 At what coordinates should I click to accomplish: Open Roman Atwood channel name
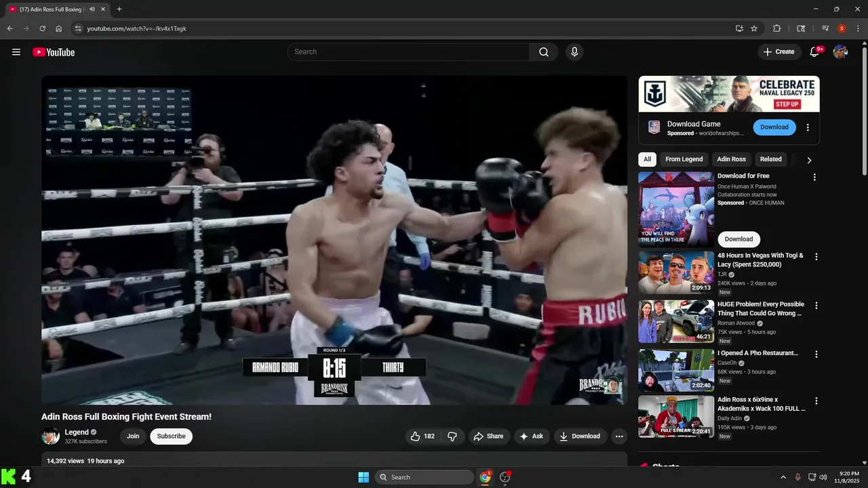point(736,323)
